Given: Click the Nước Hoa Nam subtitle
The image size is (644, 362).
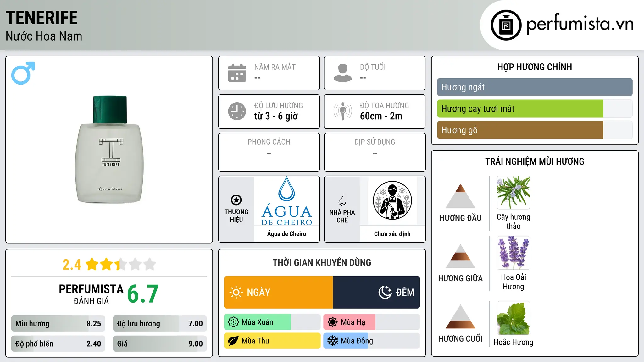Looking at the screenshot, I should click(44, 36).
